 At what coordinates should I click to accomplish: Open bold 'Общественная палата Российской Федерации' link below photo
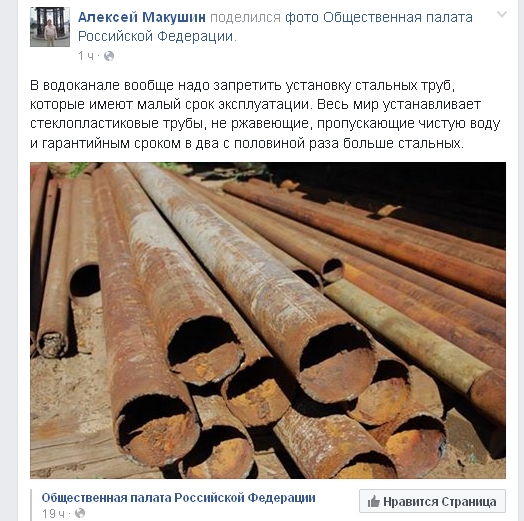178,498
